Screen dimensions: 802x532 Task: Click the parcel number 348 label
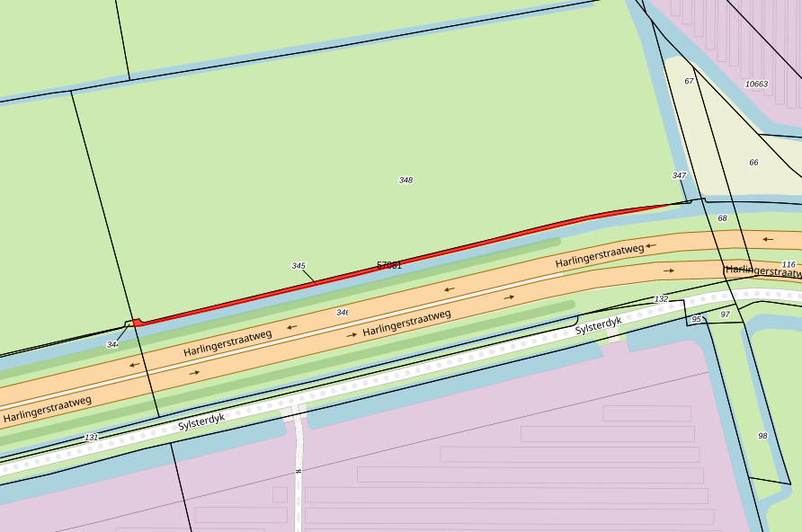pyautogui.click(x=405, y=180)
